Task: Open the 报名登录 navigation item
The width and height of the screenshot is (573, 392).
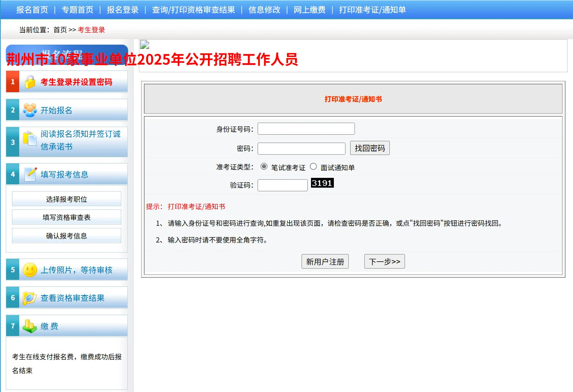Action: (123, 10)
